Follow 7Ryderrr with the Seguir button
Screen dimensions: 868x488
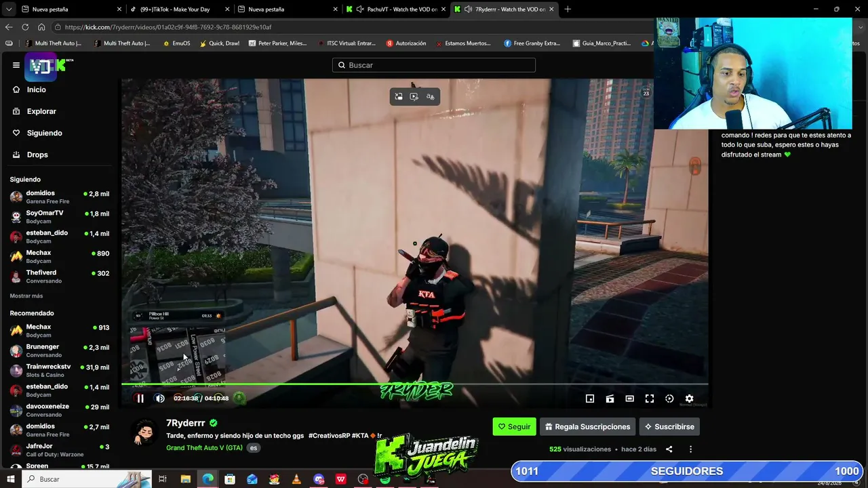514,426
